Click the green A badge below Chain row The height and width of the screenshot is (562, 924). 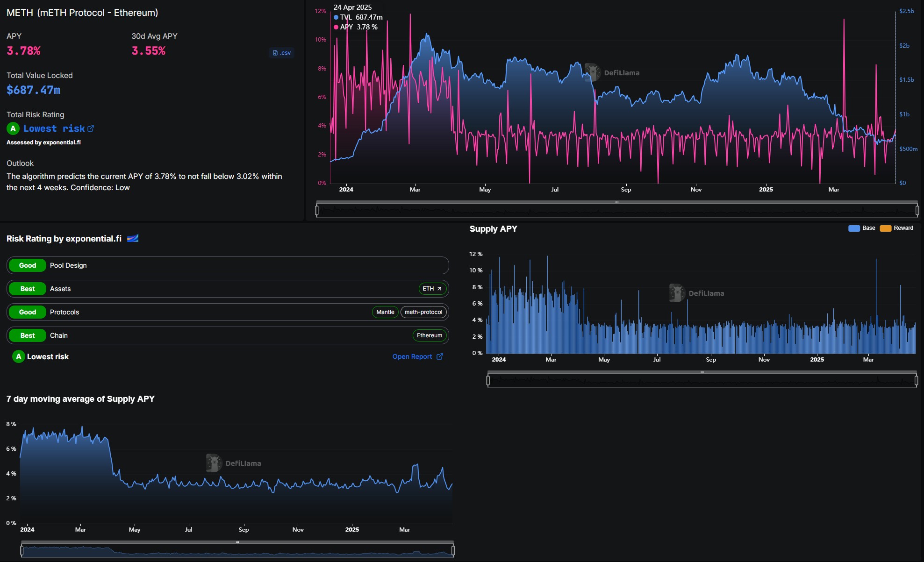pyautogui.click(x=18, y=356)
